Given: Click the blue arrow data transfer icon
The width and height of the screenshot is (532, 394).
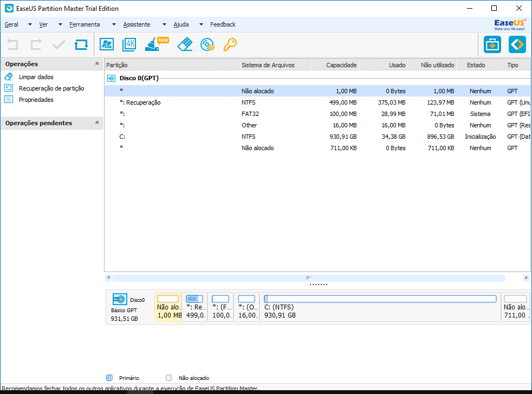Looking at the screenshot, I should 517,44.
